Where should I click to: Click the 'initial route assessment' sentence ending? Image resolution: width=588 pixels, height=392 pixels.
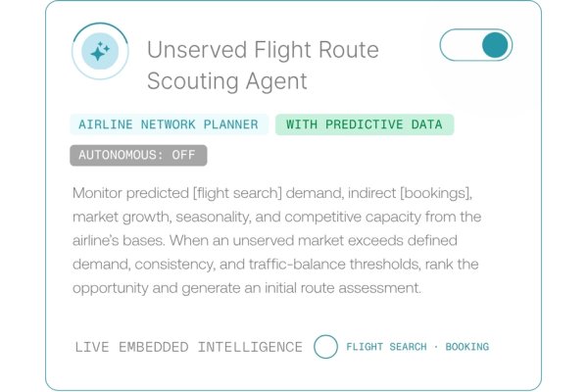342,288
